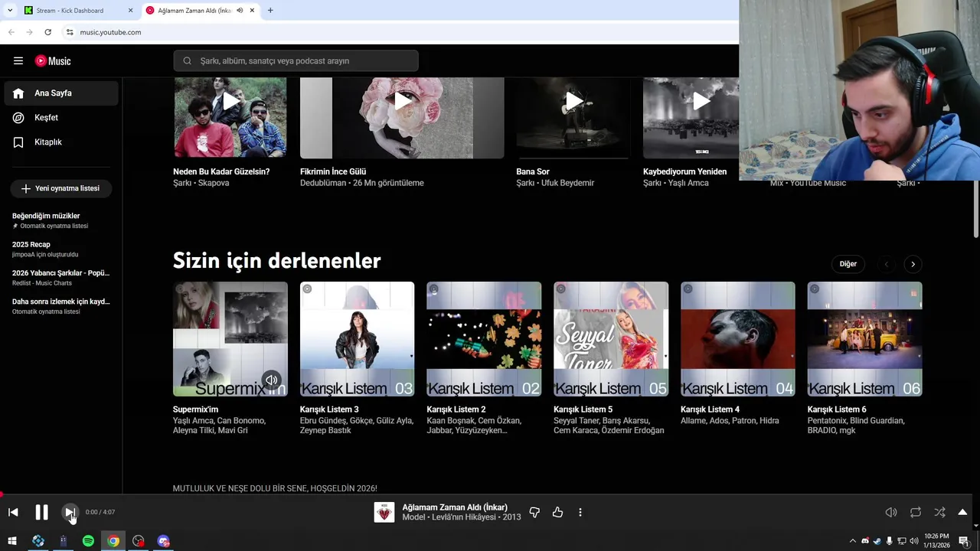The width and height of the screenshot is (980, 551).
Task: Reload the page
Action: 47,32
